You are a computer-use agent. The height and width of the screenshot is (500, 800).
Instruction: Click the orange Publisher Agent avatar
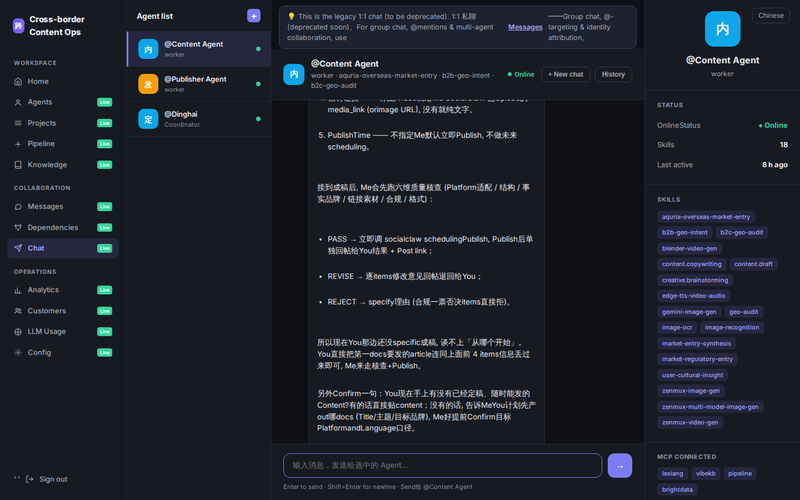click(148, 84)
